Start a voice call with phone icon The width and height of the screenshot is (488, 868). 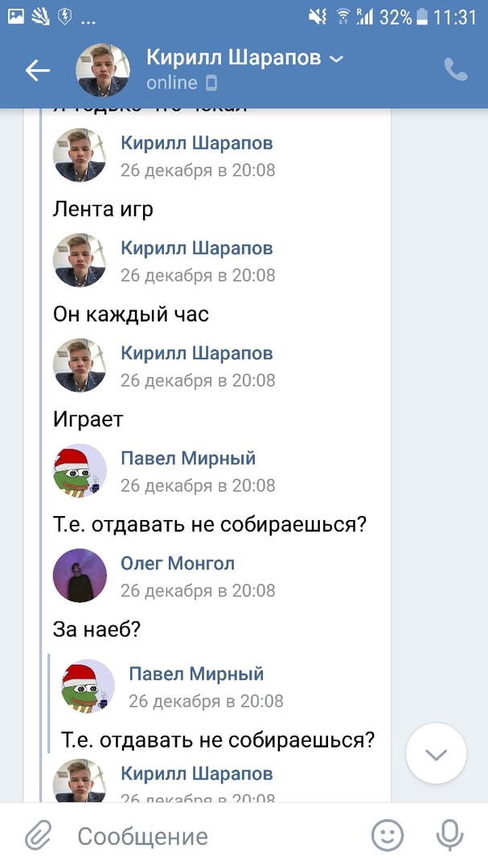point(455,71)
